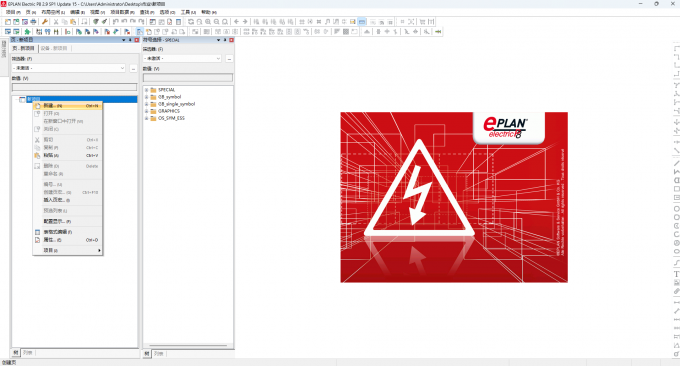Click the filter ellipsis button in page navigator
The width and height of the screenshot is (680, 366).
click(x=133, y=69)
